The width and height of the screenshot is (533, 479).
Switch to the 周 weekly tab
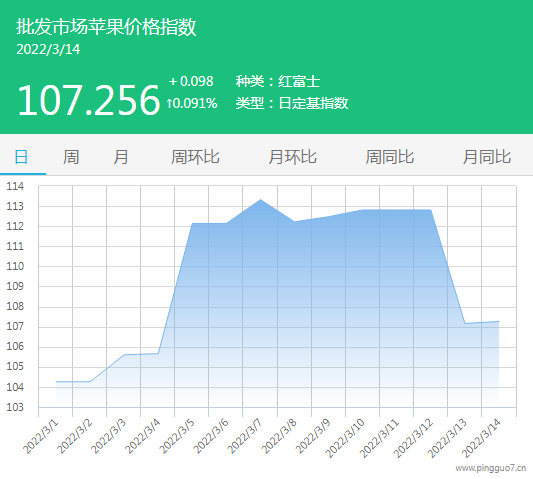[71, 157]
